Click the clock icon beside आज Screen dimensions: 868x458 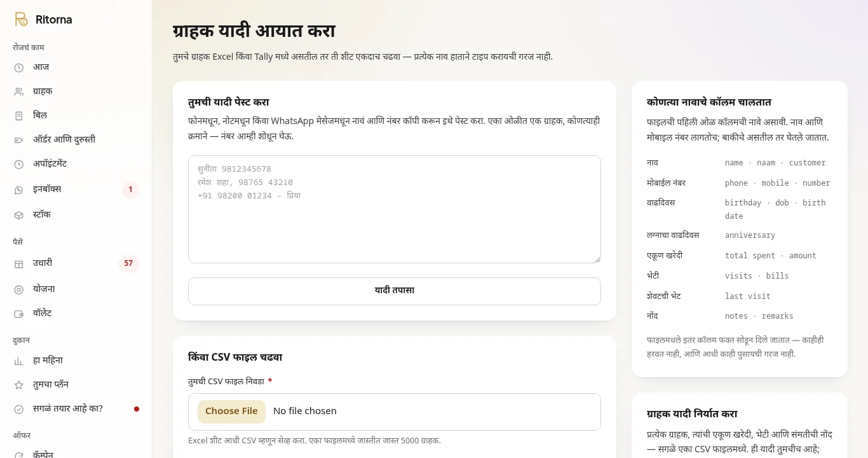click(19, 67)
